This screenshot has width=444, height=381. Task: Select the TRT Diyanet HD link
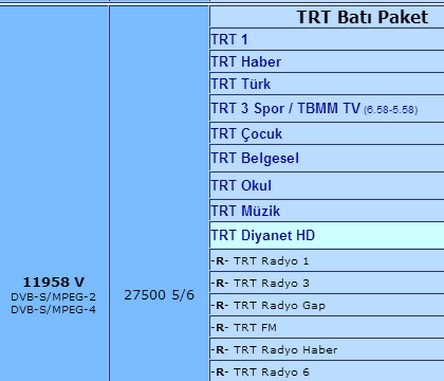pos(263,236)
